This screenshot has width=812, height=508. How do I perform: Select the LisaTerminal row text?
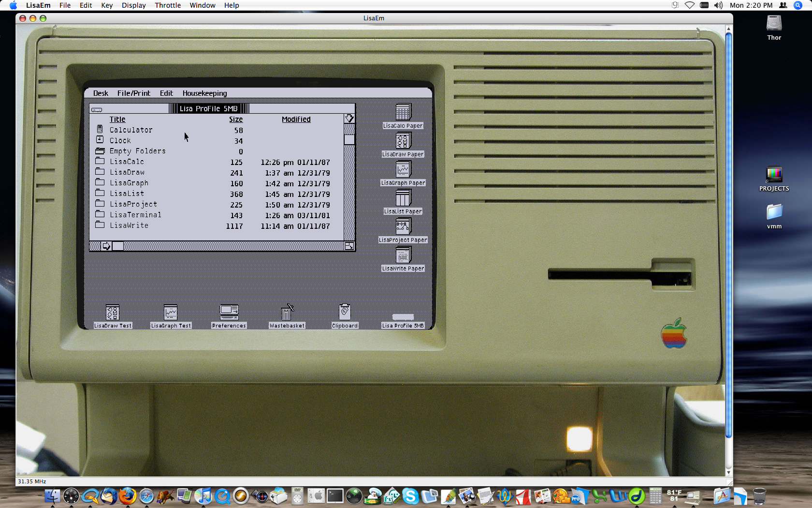(135, 215)
